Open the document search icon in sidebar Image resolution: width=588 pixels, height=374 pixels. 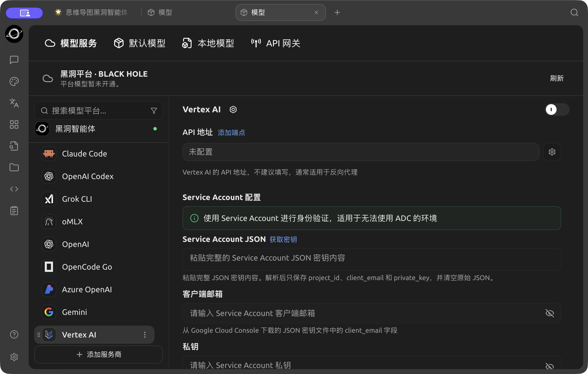click(x=14, y=146)
